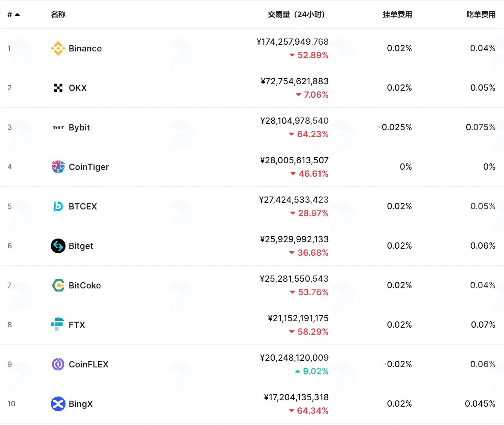Click the BingX logo icon
504x425 pixels.
(x=58, y=404)
